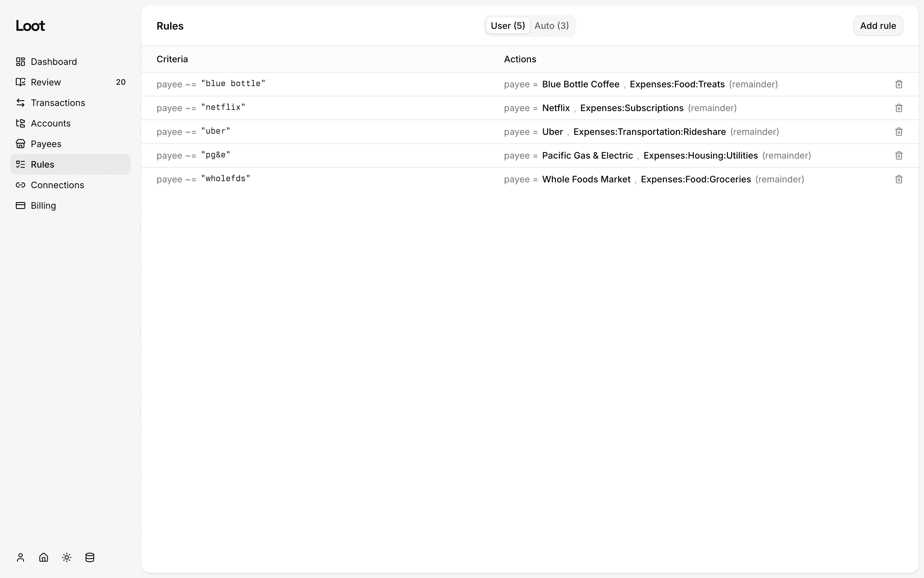The height and width of the screenshot is (578, 924).
Task: Click Pacific Gas & Electric payee
Action: tap(587, 156)
